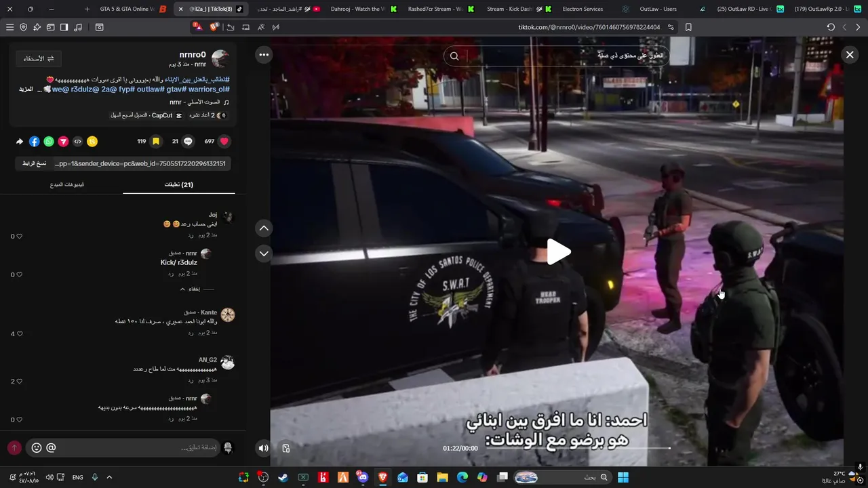Open the browser hamburger menu
This screenshot has width=868, height=488.
coord(9,27)
